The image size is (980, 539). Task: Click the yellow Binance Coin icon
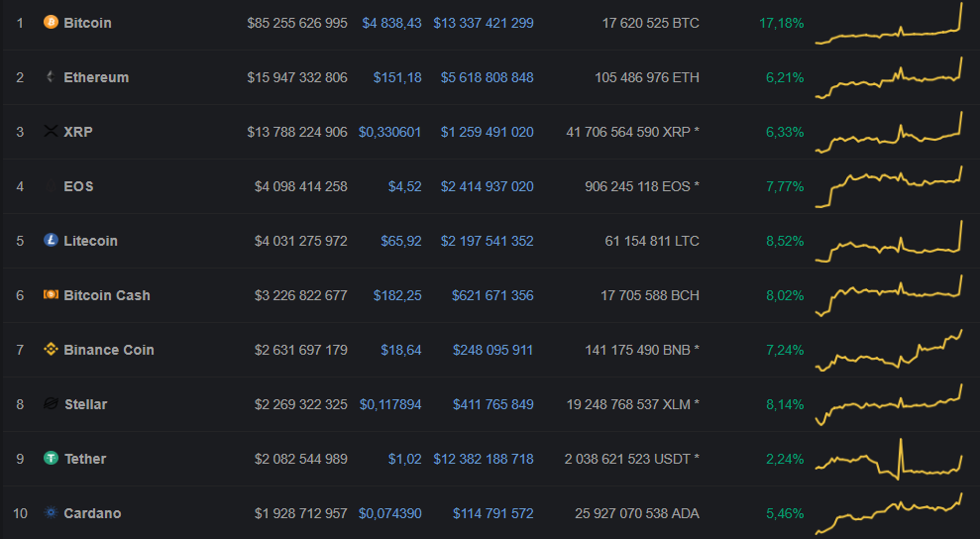(52, 349)
